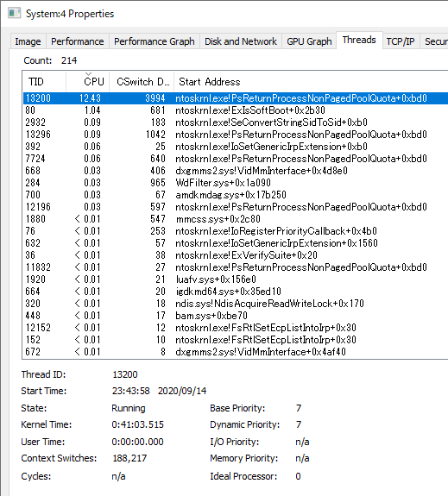
Task: Sort threads by TID column header
Action: [x=44, y=82]
